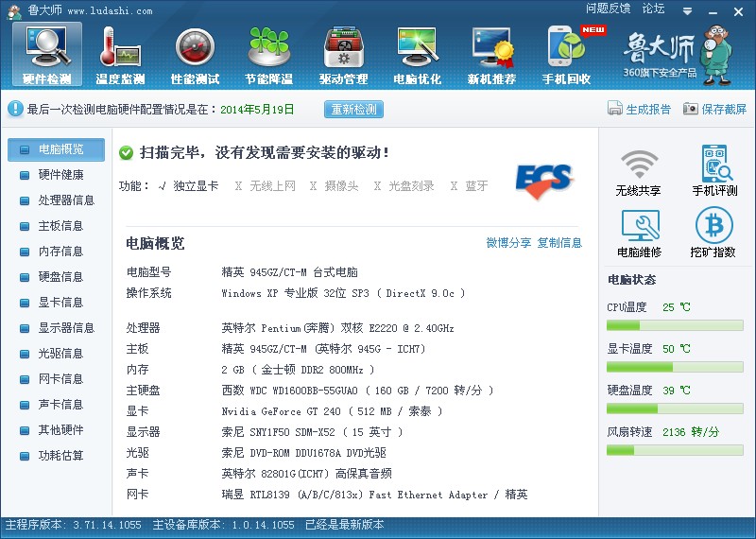756x539 pixels.
Task: Open the 问题反馈 feedback link
Action: click(609, 9)
